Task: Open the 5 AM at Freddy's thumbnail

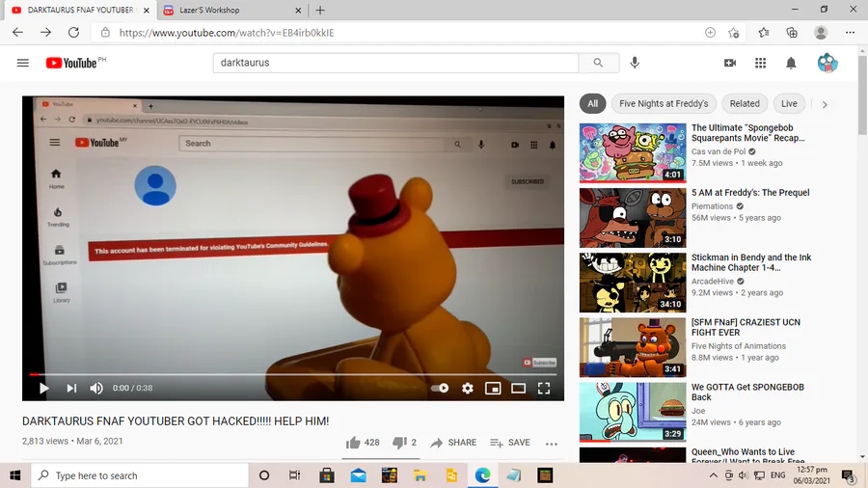Action: [633, 217]
